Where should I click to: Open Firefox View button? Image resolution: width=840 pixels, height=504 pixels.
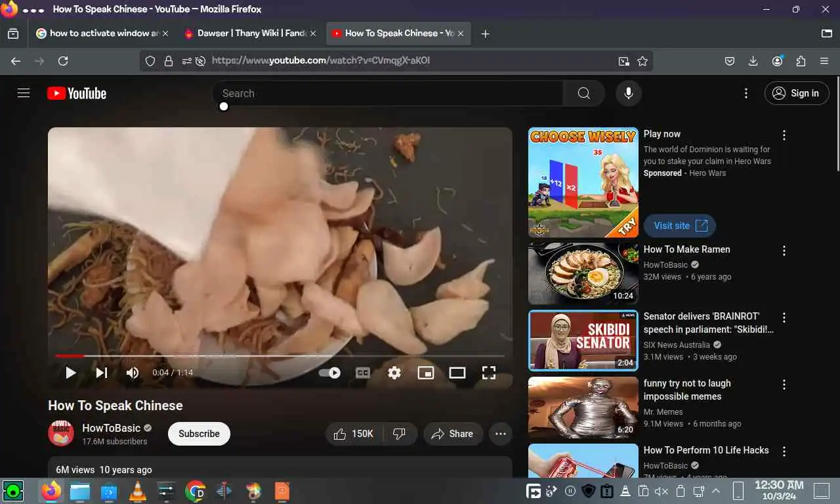pos(13,33)
